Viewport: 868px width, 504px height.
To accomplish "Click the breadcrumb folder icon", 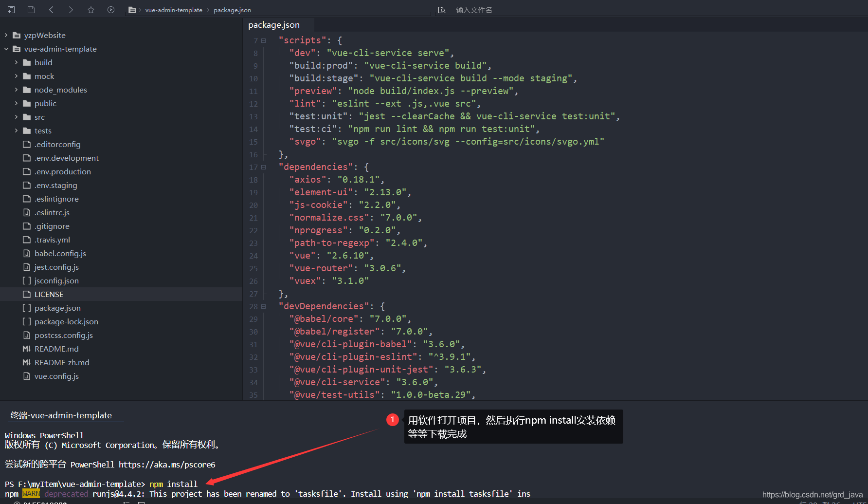I will pos(132,10).
